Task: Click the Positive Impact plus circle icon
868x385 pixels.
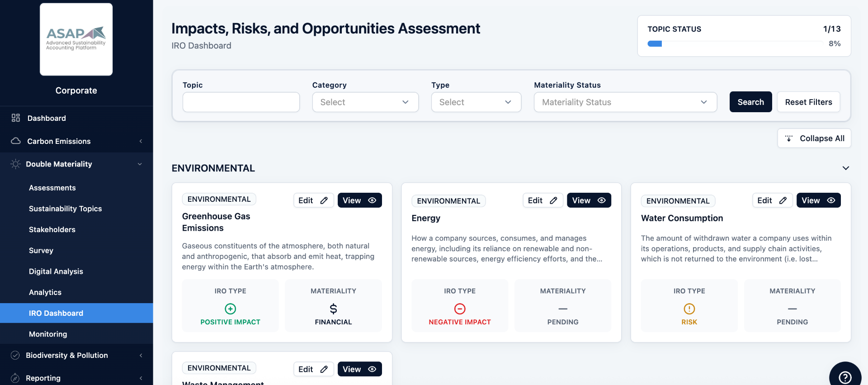Action: tap(231, 309)
